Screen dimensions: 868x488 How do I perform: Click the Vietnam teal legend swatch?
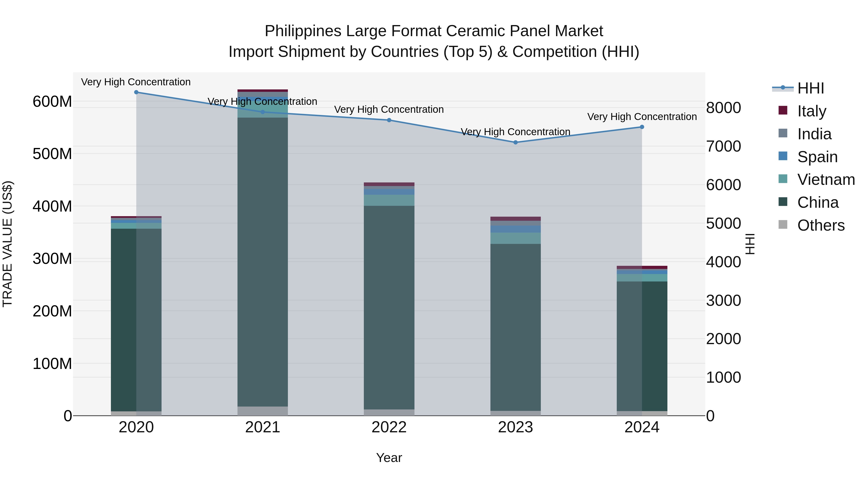(783, 179)
